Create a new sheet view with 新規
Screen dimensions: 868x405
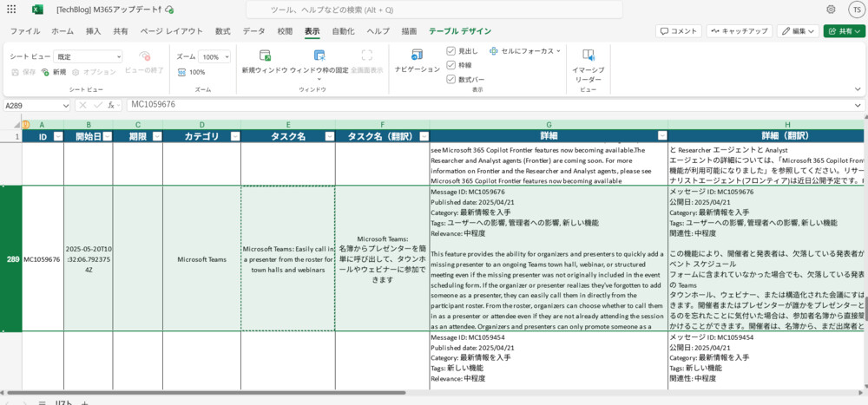pos(54,72)
